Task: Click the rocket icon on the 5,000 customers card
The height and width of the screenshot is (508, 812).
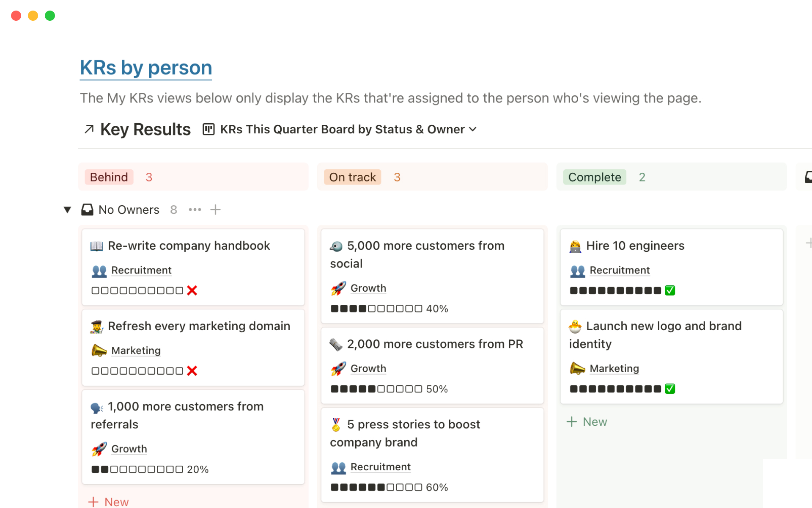Action: 338,288
